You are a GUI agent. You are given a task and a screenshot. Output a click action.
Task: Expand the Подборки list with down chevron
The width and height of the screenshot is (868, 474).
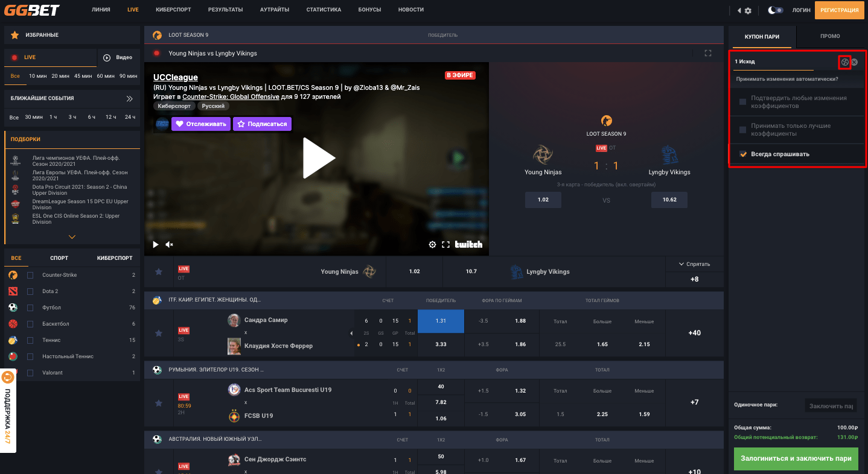(x=72, y=237)
